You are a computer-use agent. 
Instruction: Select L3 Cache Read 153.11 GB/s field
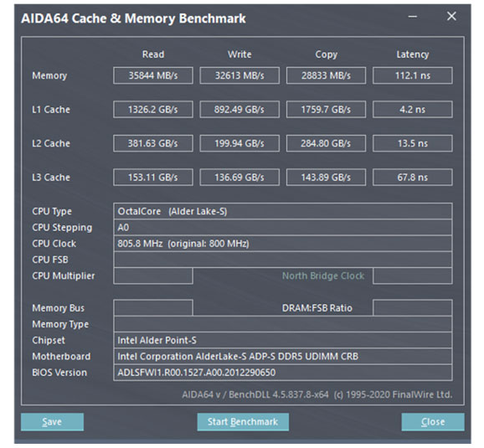point(153,178)
